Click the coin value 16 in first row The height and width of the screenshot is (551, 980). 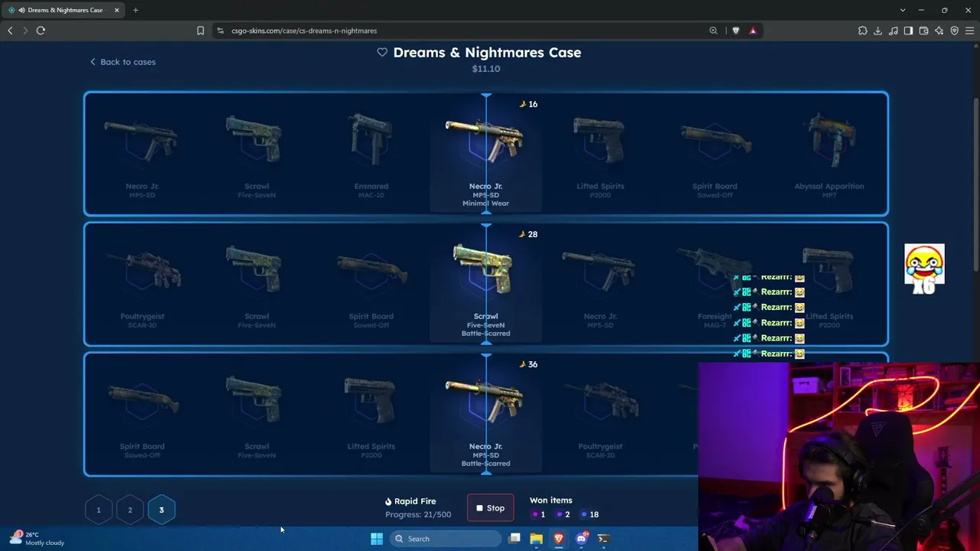(528, 104)
